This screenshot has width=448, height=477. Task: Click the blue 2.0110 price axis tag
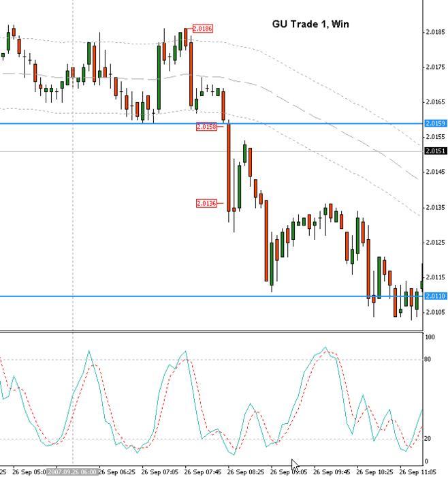(x=436, y=296)
